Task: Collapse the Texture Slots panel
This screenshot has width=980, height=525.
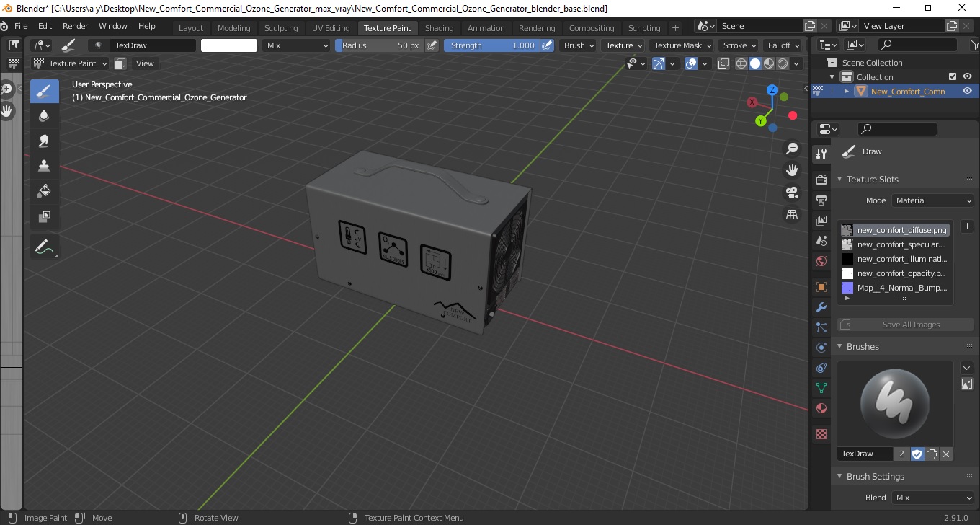Action: coord(839,179)
